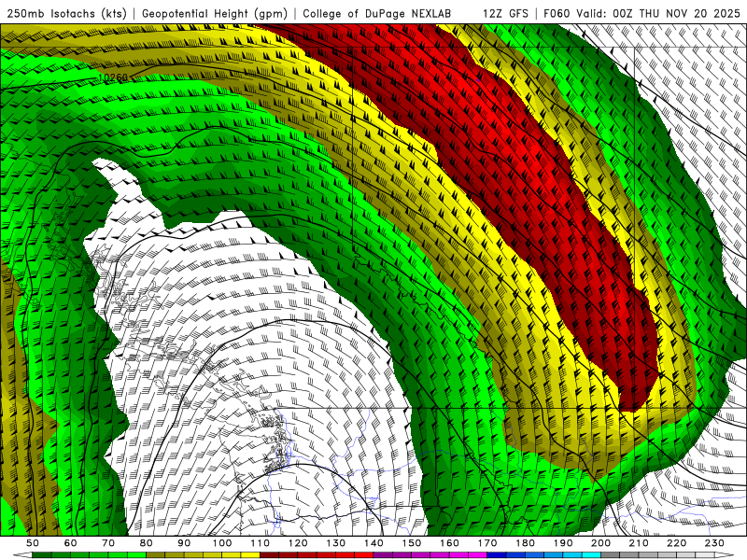Select the bright red swatch just before 140
The width and height of the screenshot is (747, 560).
point(364,555)
